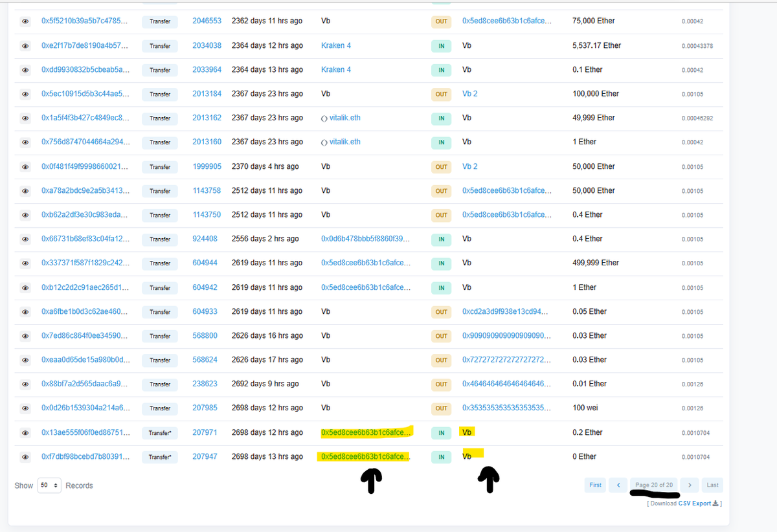Click Transfer method badge on 499,999 Ether row
The image size is (777, 532).
160,263
